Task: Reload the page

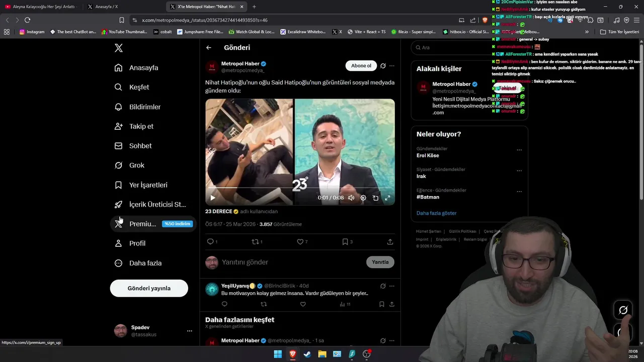Action: 27,20
